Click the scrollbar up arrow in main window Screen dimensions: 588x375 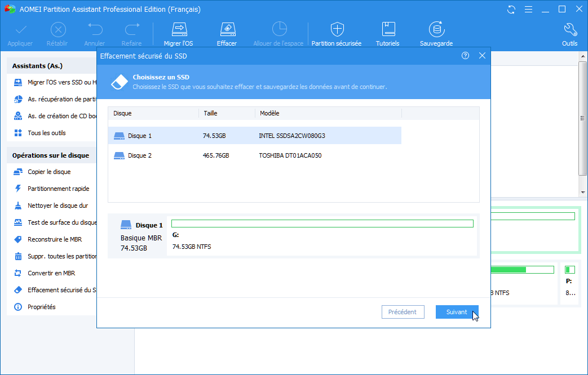[583, 56]
